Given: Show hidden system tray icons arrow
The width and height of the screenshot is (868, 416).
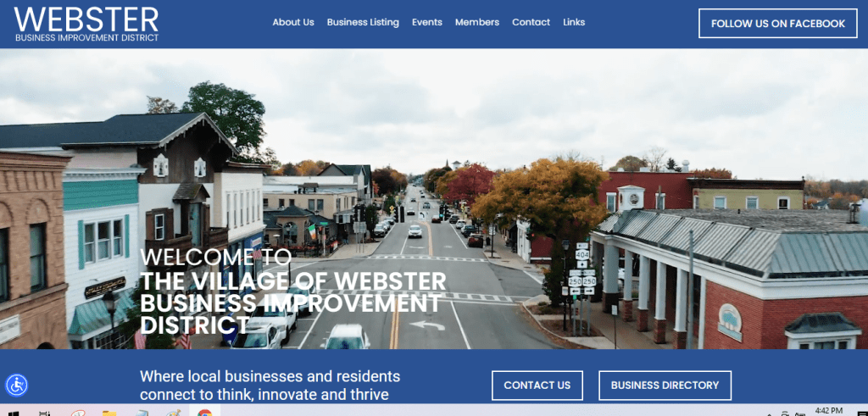Looking at the screenshot, I should tap(770, 413).
